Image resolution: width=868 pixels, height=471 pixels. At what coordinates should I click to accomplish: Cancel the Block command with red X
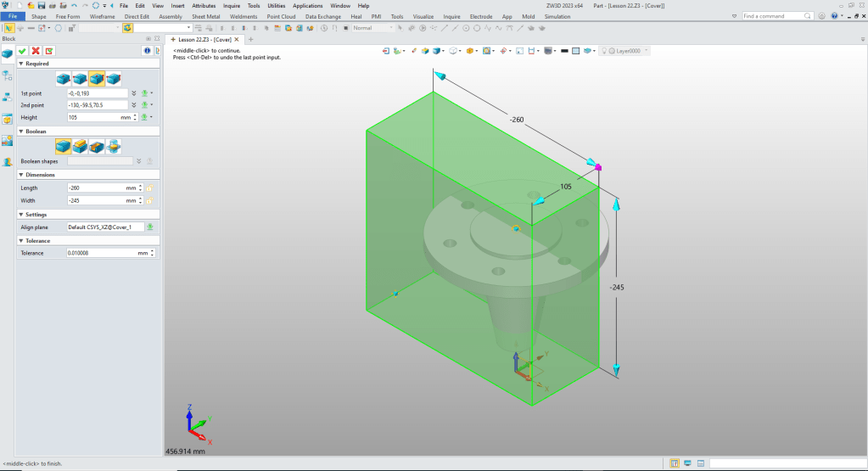(x=36, y=51)
